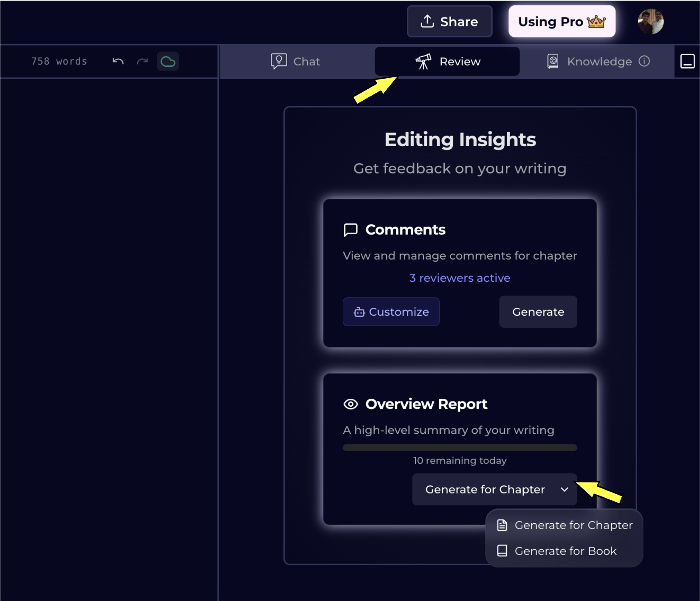700x601 pixels.
Task: Click the Overview Report eye icon
Action: coord(350,404)
